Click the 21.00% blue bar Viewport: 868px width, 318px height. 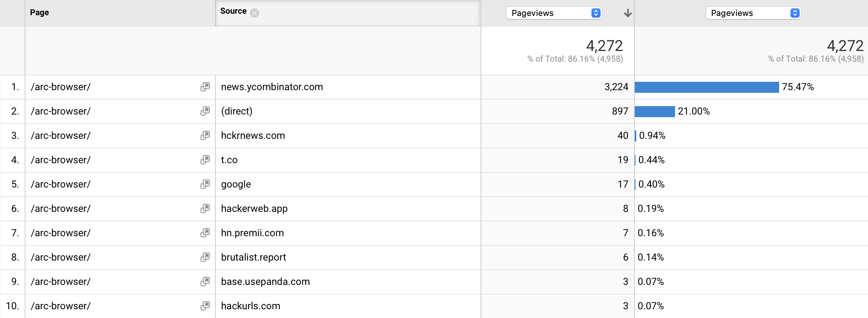[655, 111]
